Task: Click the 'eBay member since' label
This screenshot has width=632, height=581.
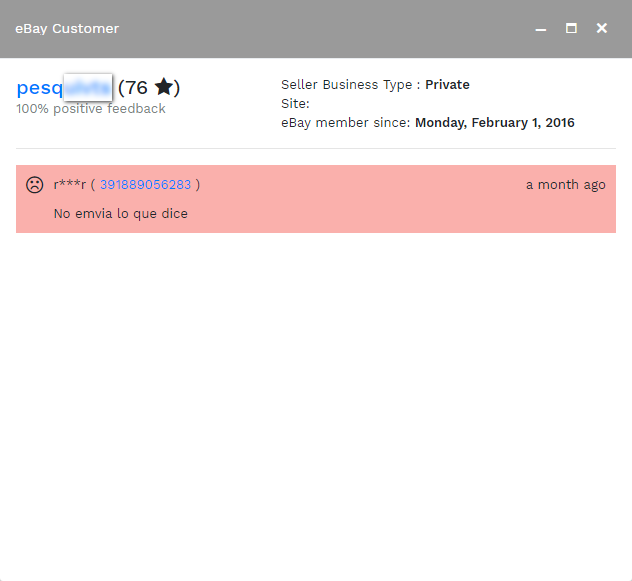Action: (345, 123)
